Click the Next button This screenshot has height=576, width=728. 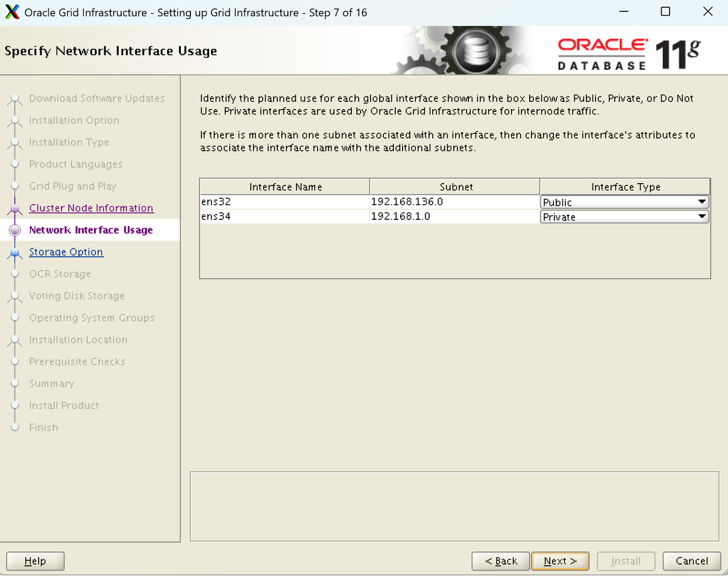click(x=560, y=561)
